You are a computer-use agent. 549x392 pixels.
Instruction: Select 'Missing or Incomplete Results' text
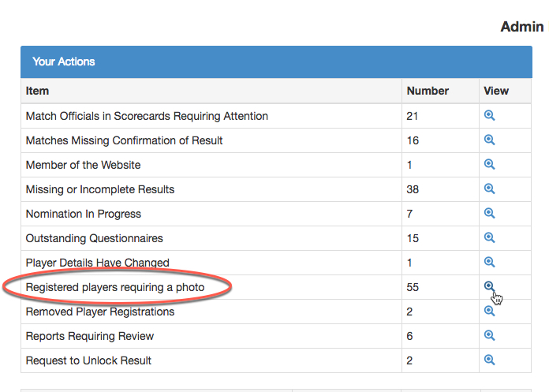coord(100,189)
